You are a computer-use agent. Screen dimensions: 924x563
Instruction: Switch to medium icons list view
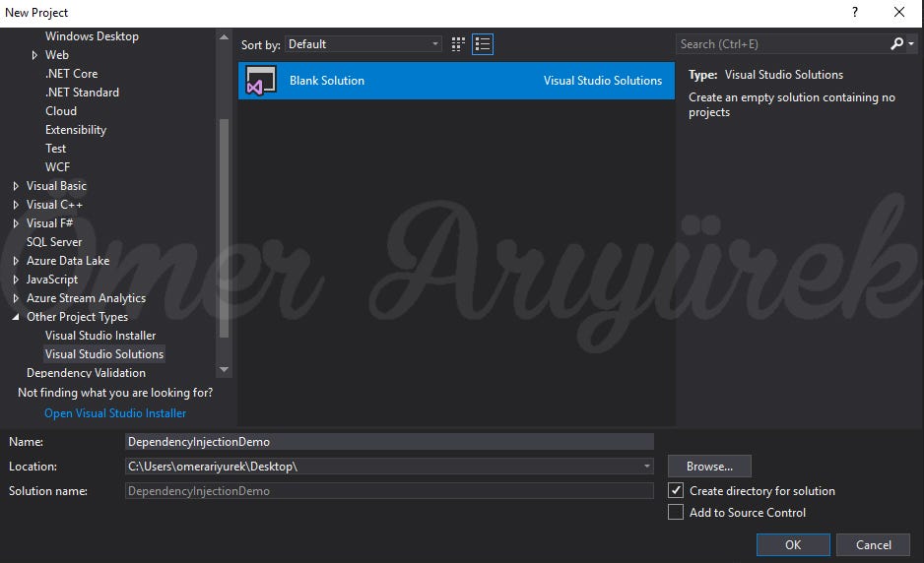coord(483,44)
